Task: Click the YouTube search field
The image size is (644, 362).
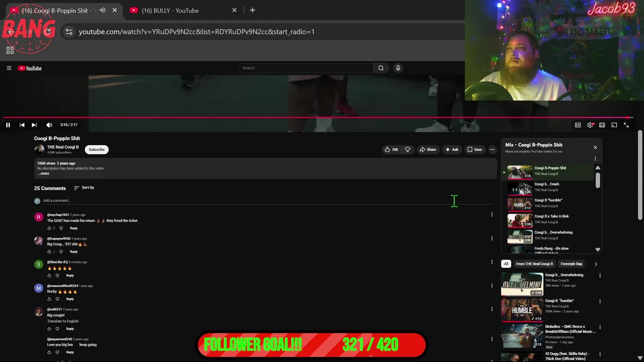Action: pyautogui.click(x=305, y=68)
